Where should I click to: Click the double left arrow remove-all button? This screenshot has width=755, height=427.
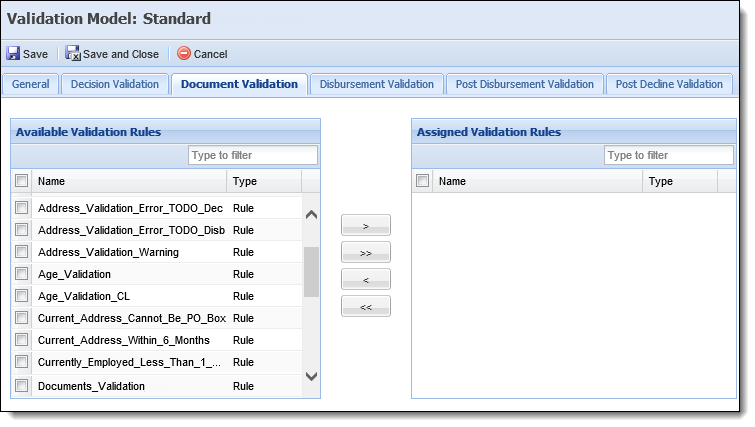(x=366, y=306)
